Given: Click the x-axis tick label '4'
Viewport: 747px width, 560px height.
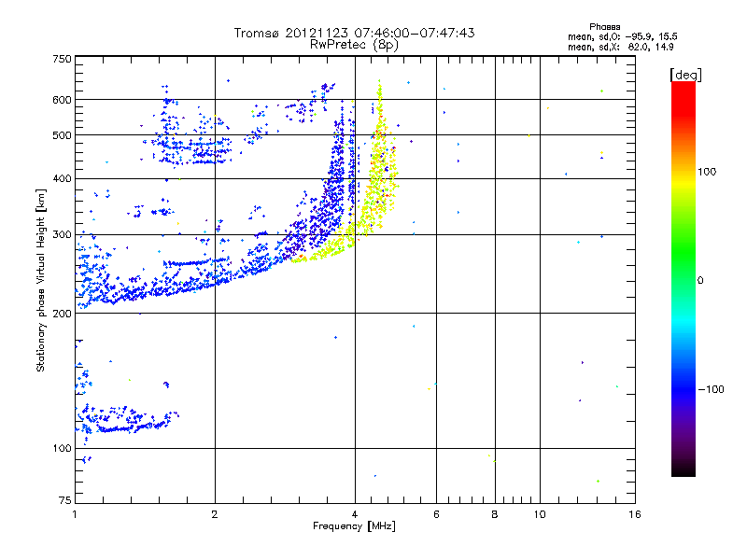Looking at the screenshot, I should pos(355,514).
